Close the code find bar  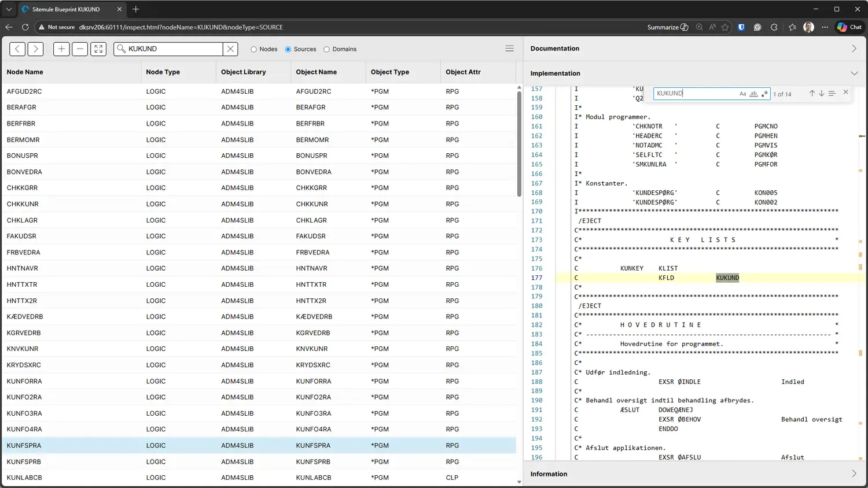coord(845,93)
